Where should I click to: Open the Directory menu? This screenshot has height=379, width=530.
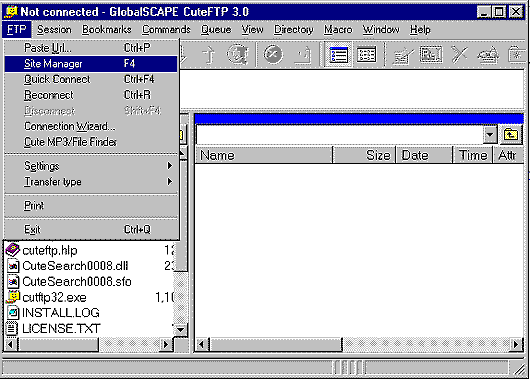tap(294, 30)
